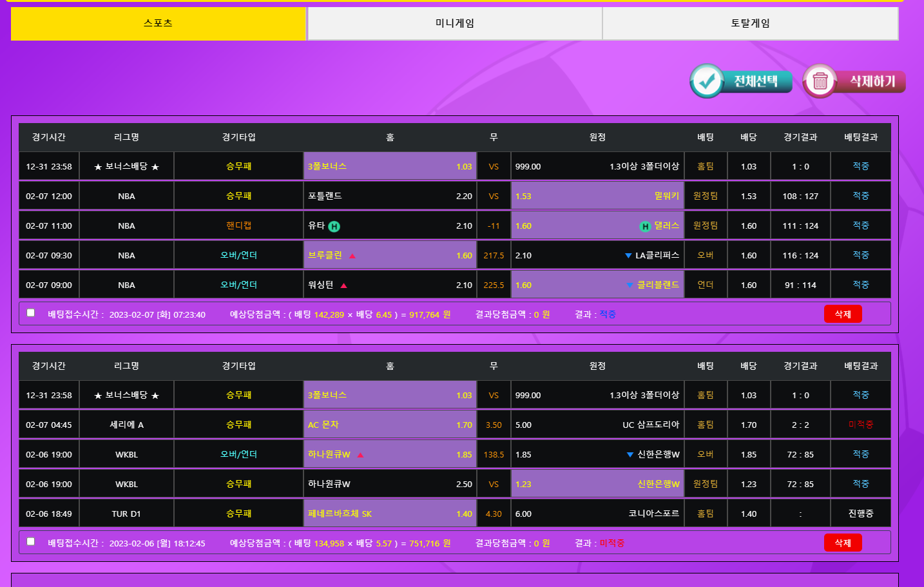This screenshot has height=587, width=924.
Task: Click the red up arrow beside 브루클린
Action: point(352,256)
